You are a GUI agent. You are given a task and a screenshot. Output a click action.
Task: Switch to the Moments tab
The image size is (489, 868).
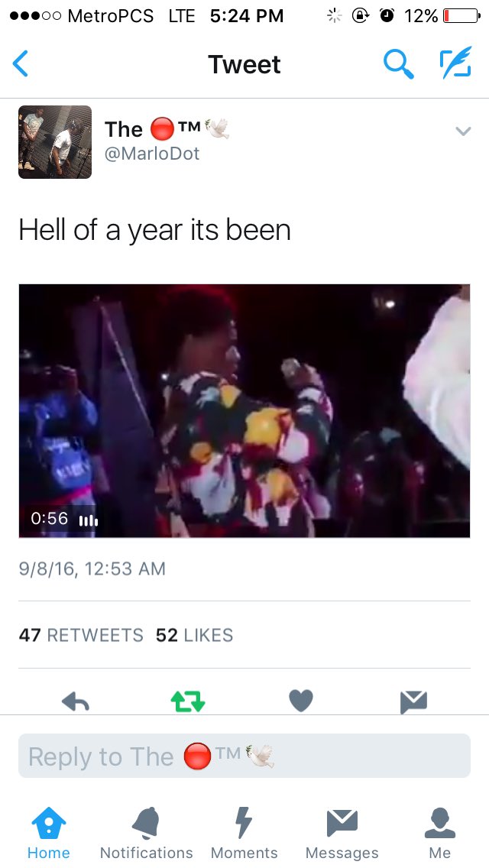pyautogui.click(x=244, y=834)
